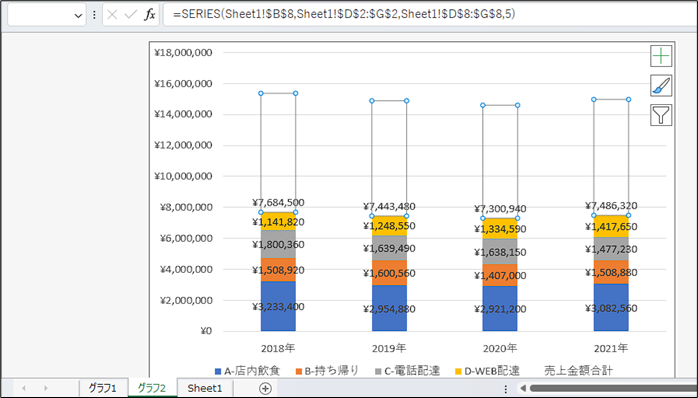698x398 pixels.
Task: Click the ¥3,082,560 data label
Action: [611, 308]
